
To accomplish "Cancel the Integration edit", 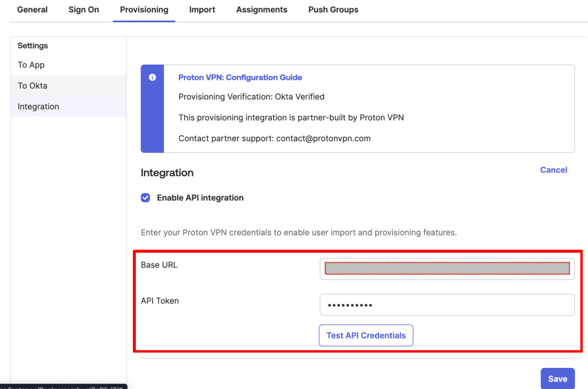I will (553, 170).
